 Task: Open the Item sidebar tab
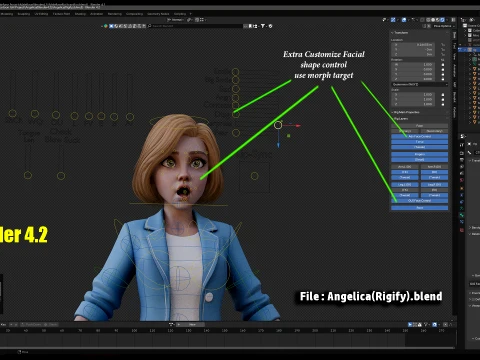pos(454,35)
